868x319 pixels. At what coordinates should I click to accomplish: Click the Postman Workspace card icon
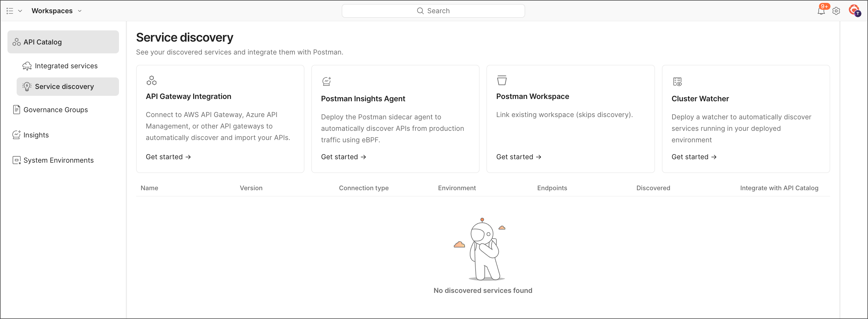[x=502, y=80]
